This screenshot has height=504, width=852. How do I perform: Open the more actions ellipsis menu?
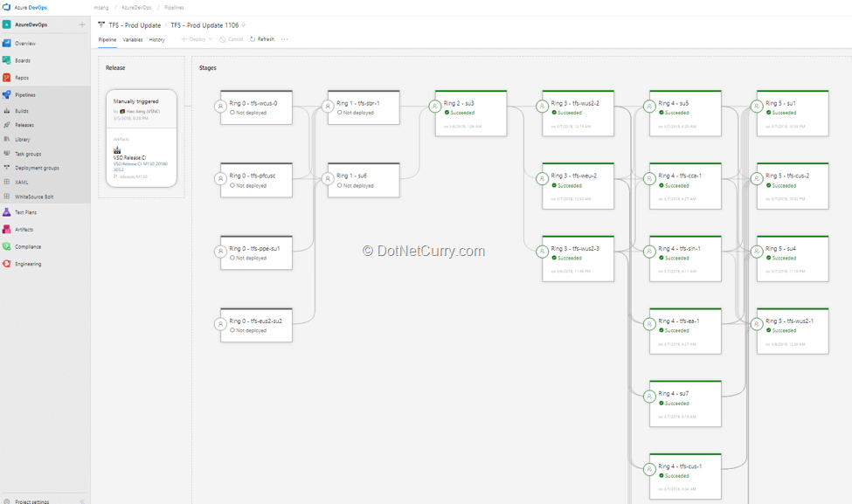[284, 39]
